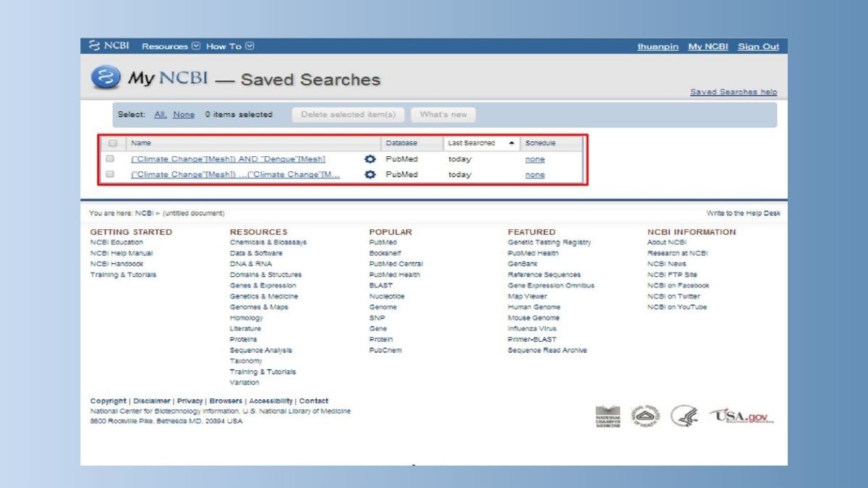Image resolution: width=868 pixels, height=488 pixels.
Task: Check the select-all checkbox in table header
Action: pyautogui.click(x=112, y=143)
